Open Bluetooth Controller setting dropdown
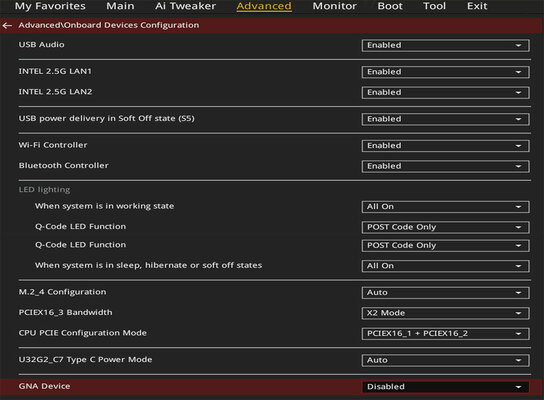The image size is (544, 400). pos(445,166)
